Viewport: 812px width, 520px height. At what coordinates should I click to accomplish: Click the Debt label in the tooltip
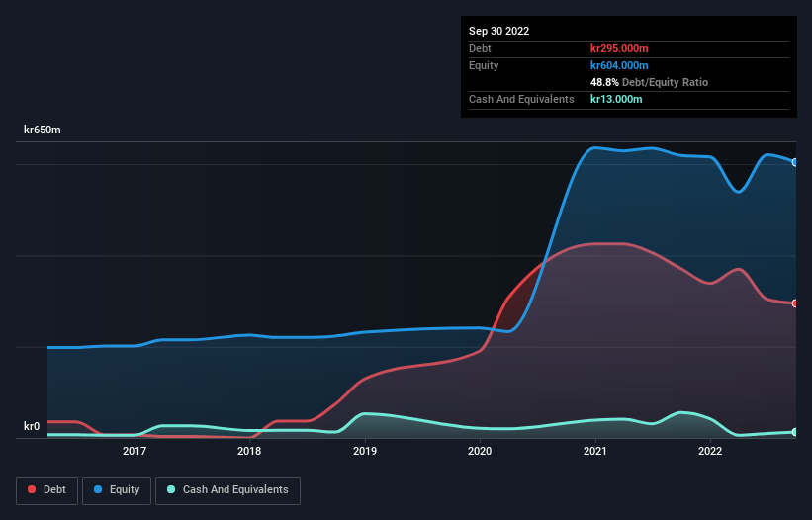(480, 48)
